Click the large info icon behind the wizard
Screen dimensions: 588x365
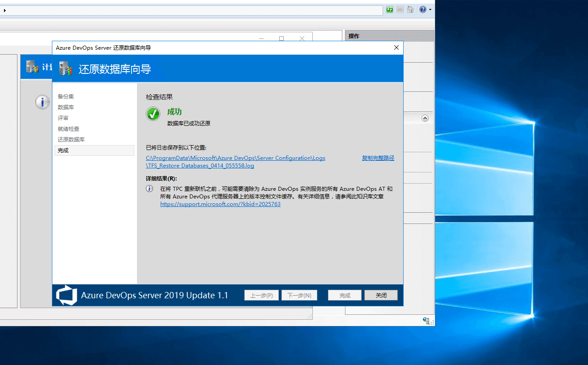click(x=43, y=102)
